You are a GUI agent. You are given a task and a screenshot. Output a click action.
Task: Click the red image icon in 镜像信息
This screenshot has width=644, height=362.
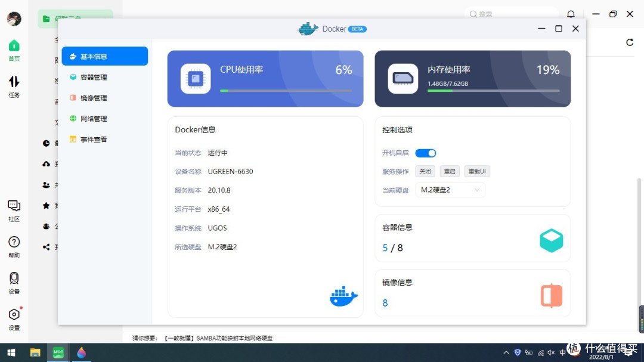coord(551,295)
